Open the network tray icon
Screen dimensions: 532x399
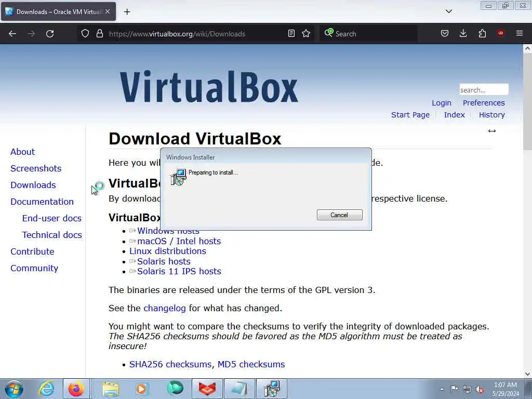click(467, 389)
